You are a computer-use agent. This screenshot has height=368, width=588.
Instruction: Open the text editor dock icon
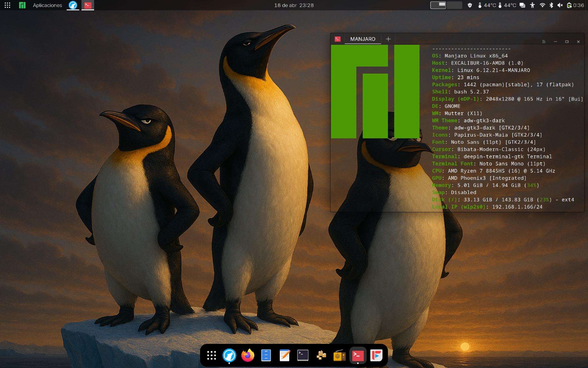[285, 355]
